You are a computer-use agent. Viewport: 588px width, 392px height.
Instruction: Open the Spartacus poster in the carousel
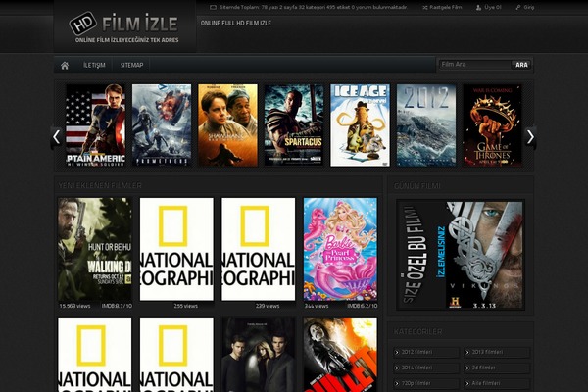(294, 125)
